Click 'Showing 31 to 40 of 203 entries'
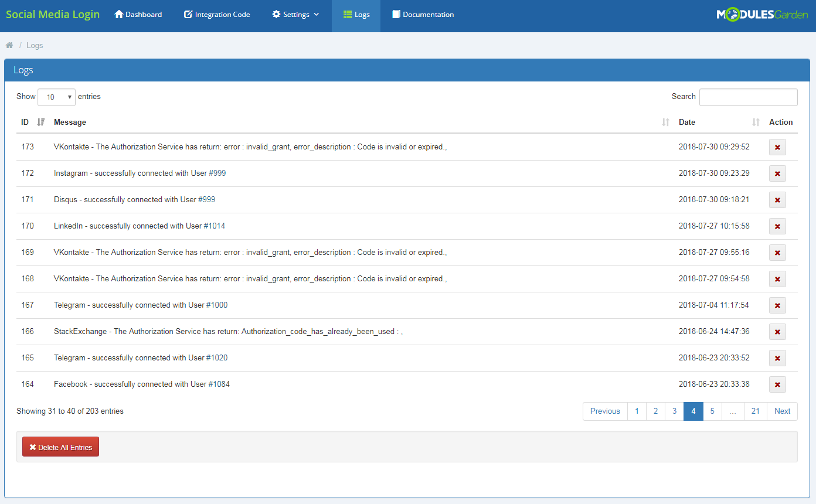Screen dimensions: 816x504 (70, 411)
